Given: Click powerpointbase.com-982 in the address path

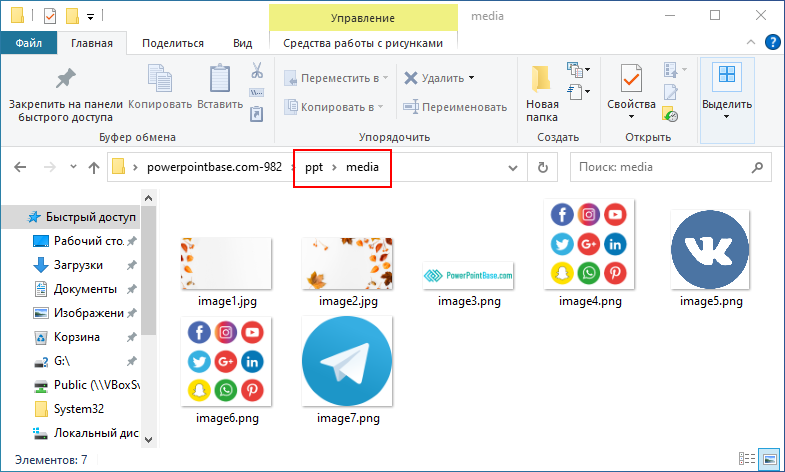Looking at the screenshot, I should (214, 167).
